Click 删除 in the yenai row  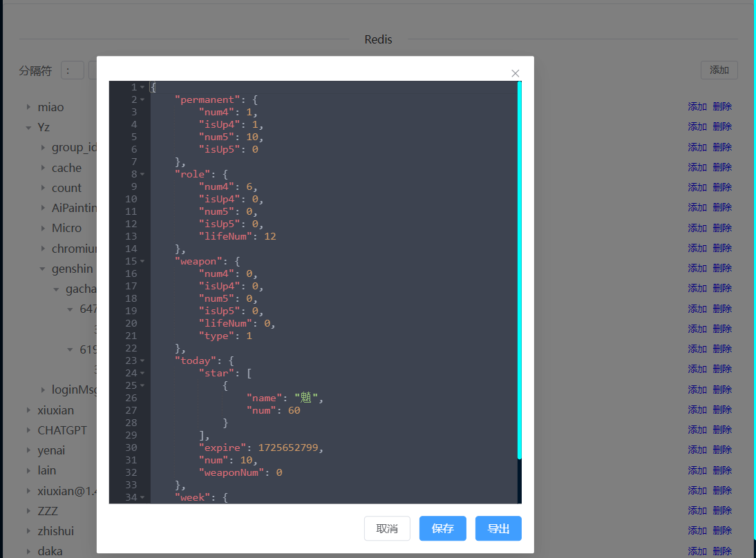[722, 450]
